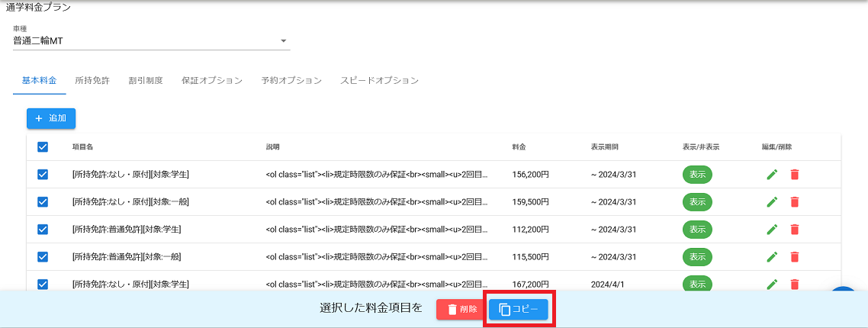The width and height of the screenshot is (868, 328).
Task: Toggle the select-all checkbox in table header
Action: pos(43,147)
